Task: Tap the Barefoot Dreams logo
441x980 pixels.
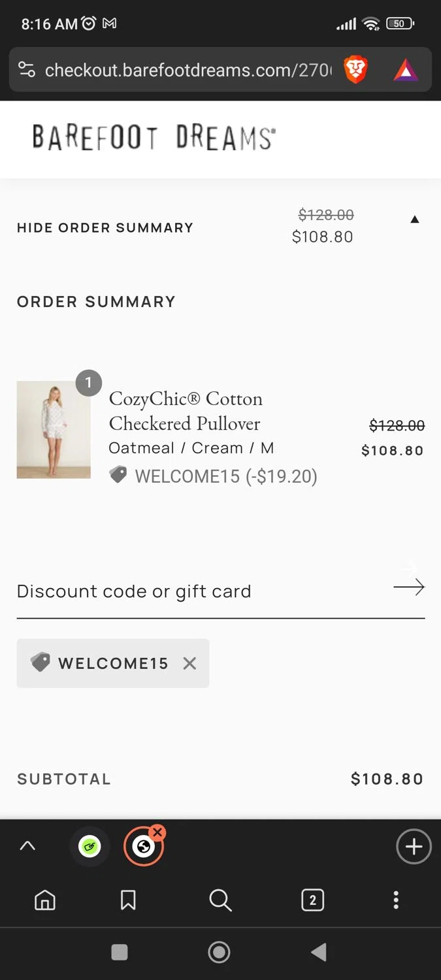Action: click(154, 138)
